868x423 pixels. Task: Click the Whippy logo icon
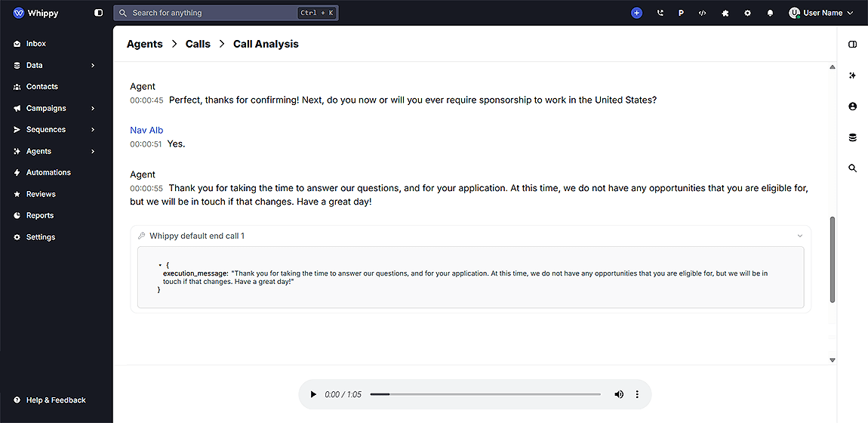tap(18, 13)
